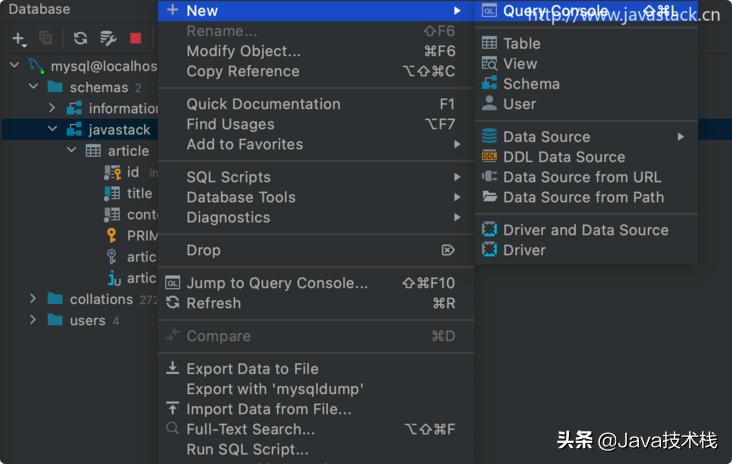Click the Driver and Data Source icon
732x464 pixels.
pyautogui.click(x=489, y=229)
